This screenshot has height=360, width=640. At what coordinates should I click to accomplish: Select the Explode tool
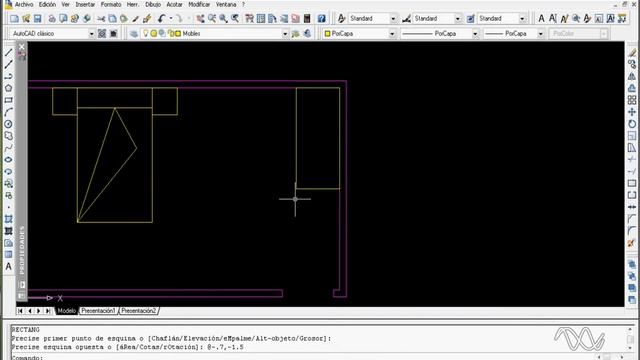point(632,243)
